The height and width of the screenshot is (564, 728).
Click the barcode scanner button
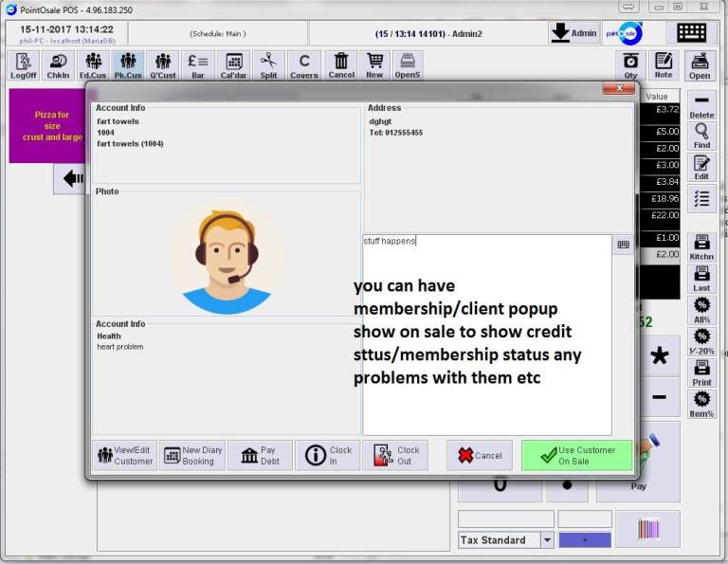(647, 529)
